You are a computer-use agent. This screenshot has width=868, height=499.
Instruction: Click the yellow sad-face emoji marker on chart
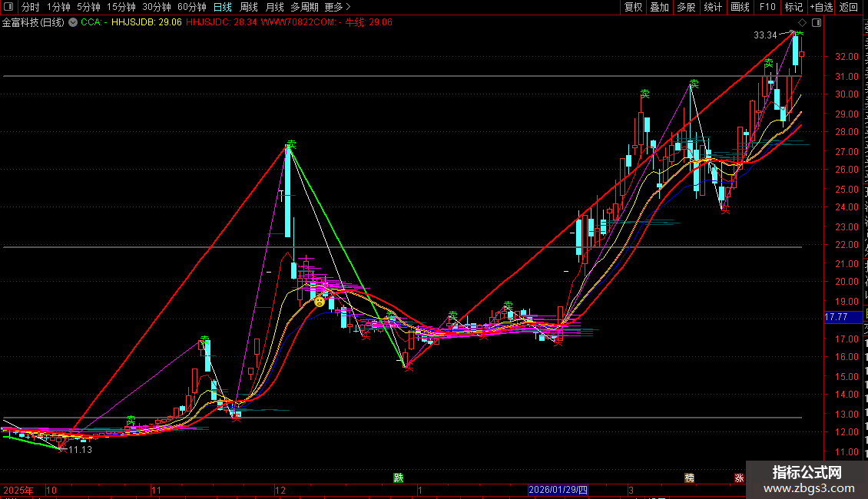[320, 302]
